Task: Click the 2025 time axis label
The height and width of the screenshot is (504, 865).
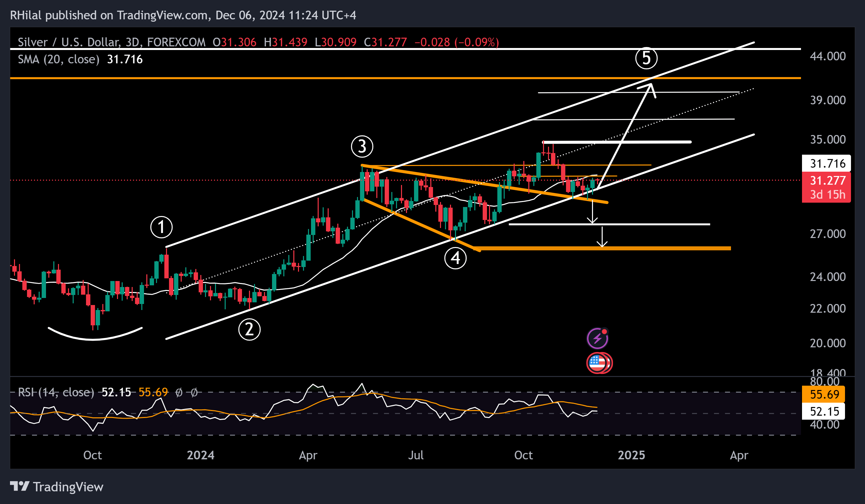Action: tap(631, 455)
